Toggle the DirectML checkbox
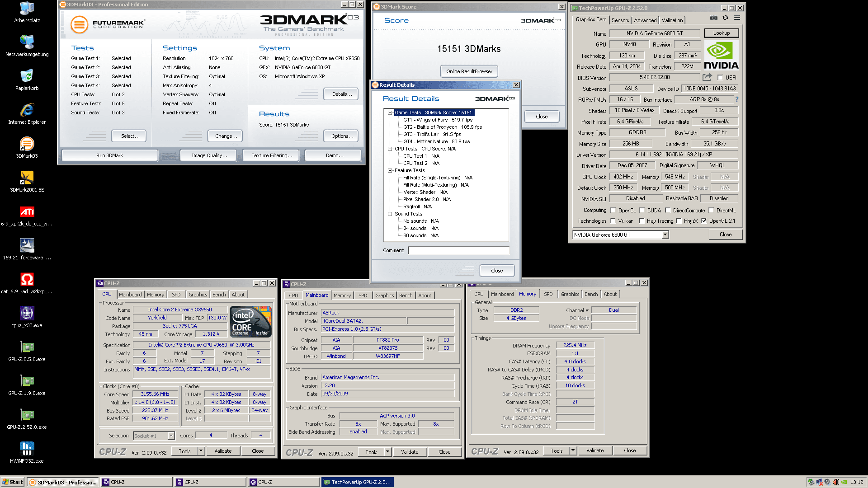Image resolution: width=868 pixels, height=488 pixels. (x=711, y=210)
